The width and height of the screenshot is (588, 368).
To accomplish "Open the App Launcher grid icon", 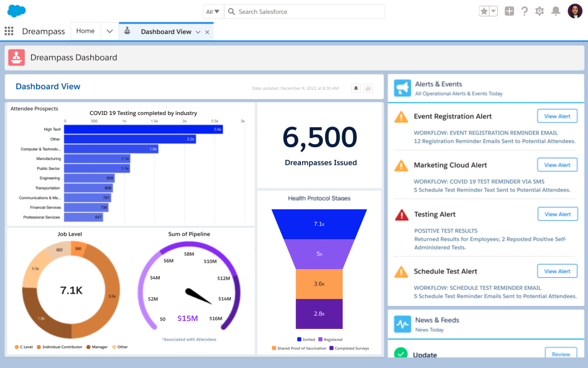I will (9, 31).
